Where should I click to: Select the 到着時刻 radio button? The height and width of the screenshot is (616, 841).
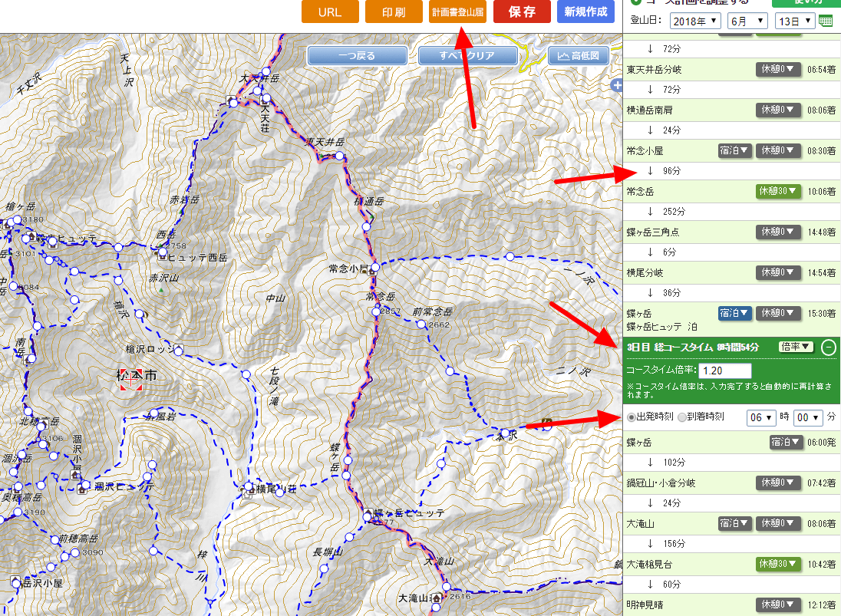pyautogui.click(x=681, y=417)
